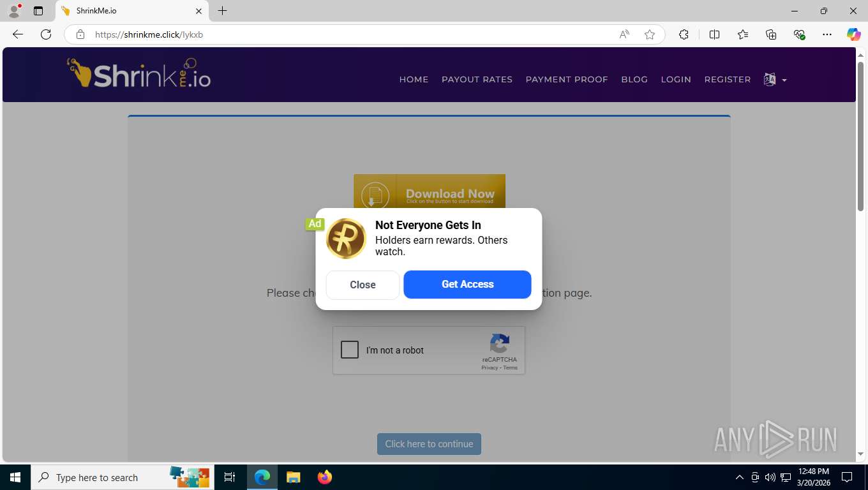Open Settings and more ellipsis menu

tap(827, 34)
